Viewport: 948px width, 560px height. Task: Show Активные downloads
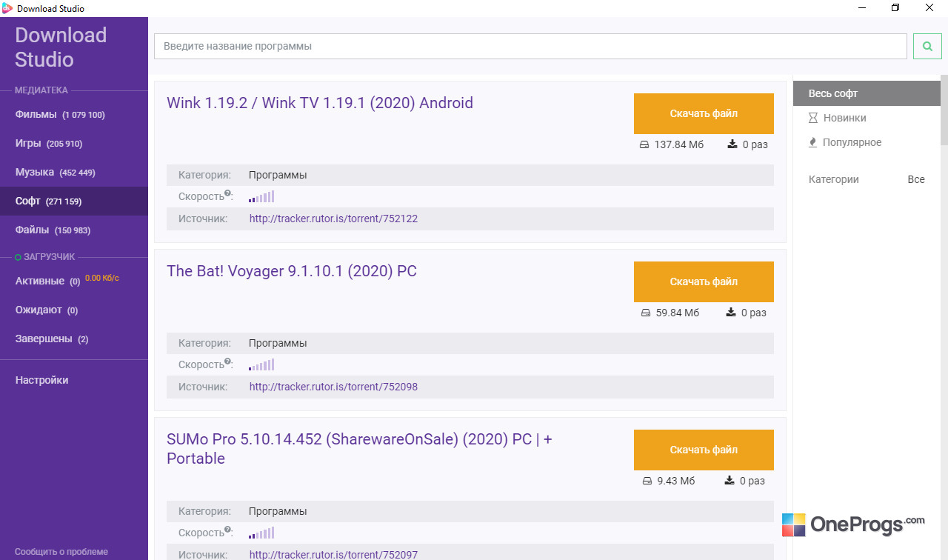click(74, 281)
